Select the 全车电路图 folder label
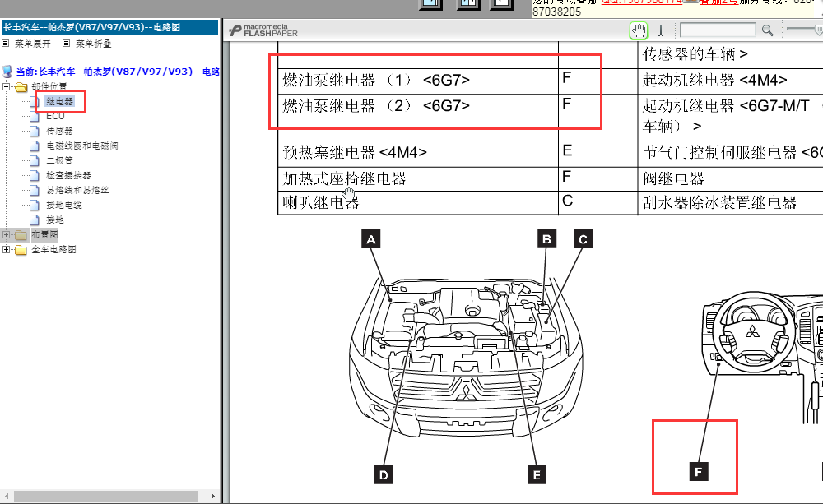 point(53,249)
